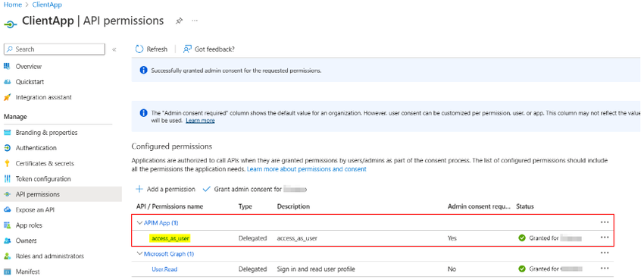Click the Status column header

pos(525,206)
